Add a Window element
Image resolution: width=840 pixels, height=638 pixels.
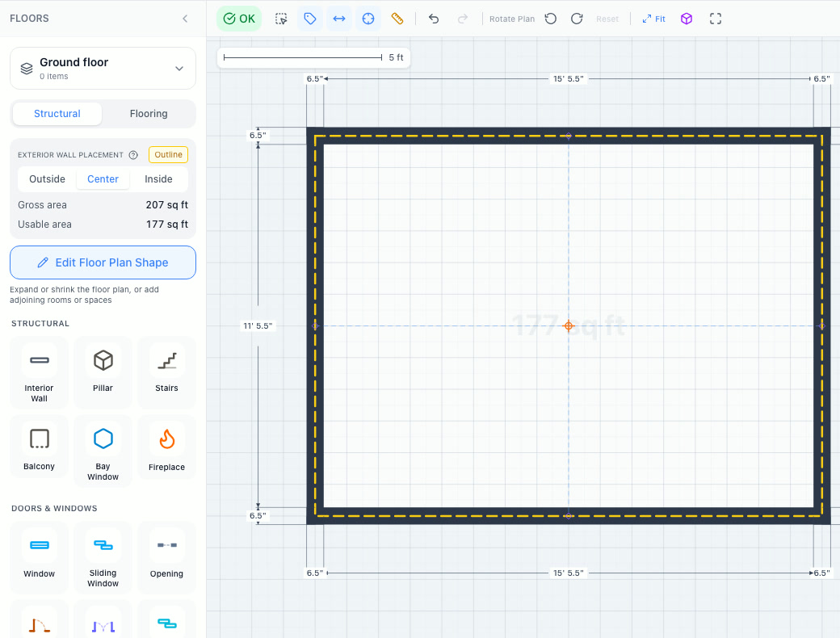tap(39, 557)
